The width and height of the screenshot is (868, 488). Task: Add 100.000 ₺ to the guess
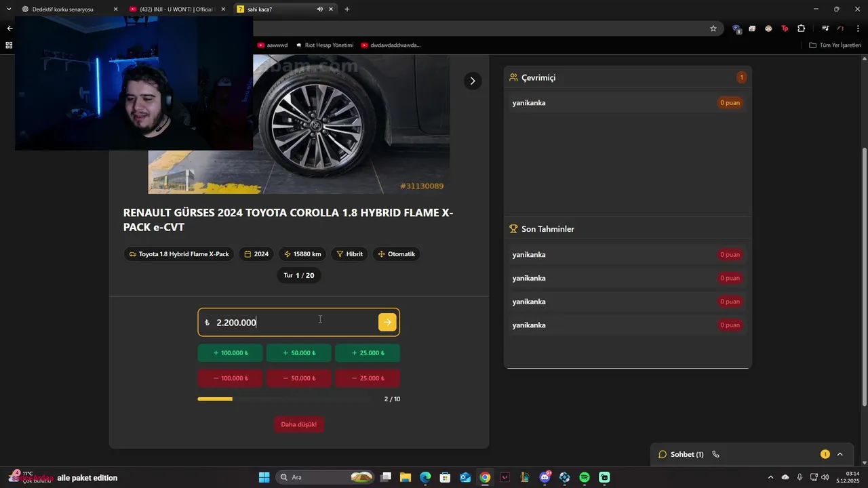pyautogui.click(x=230, y=353)
